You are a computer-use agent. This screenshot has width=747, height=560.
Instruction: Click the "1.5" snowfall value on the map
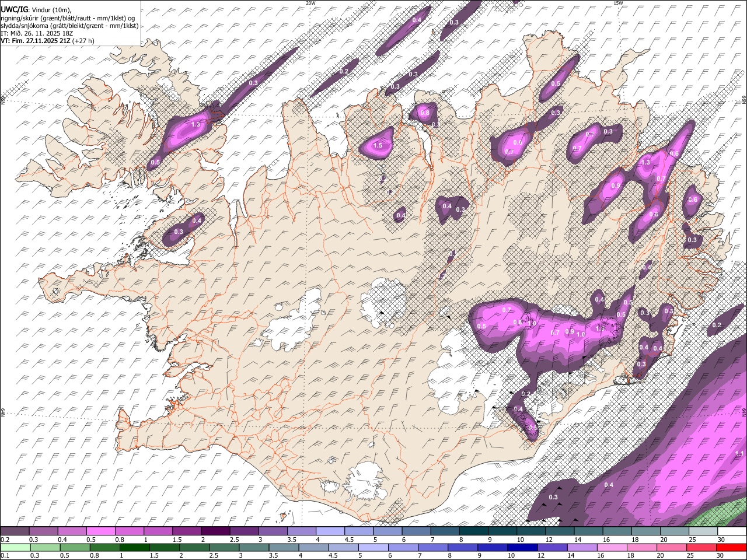coord(378,146)
